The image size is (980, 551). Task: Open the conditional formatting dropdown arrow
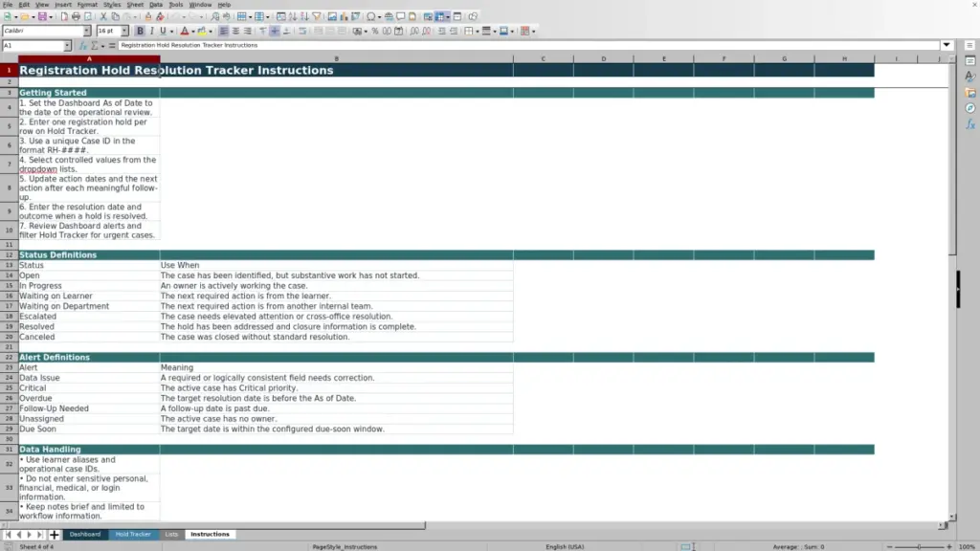pyautogui.click(x=534, y=32)
